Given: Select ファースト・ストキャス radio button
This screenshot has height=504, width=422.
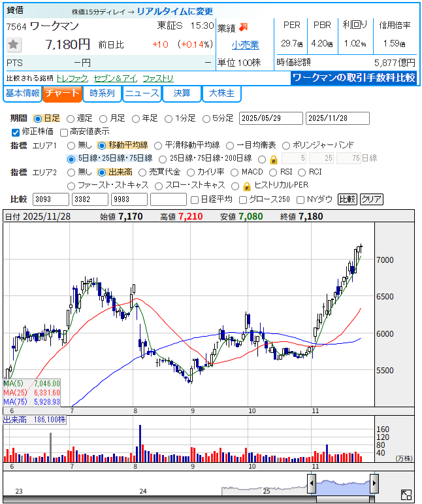Looking at the screenshot, I should click(71, 186).
